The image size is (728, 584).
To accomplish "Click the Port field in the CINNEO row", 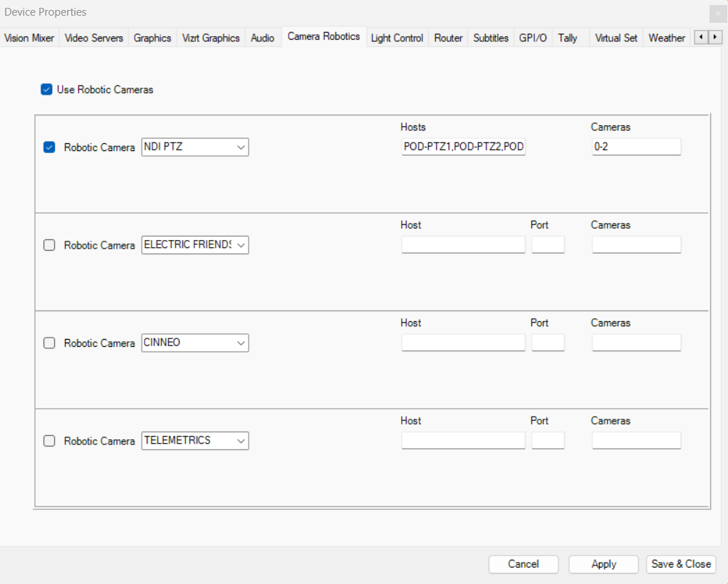I will pyautogui.click(x=548, y=343).
